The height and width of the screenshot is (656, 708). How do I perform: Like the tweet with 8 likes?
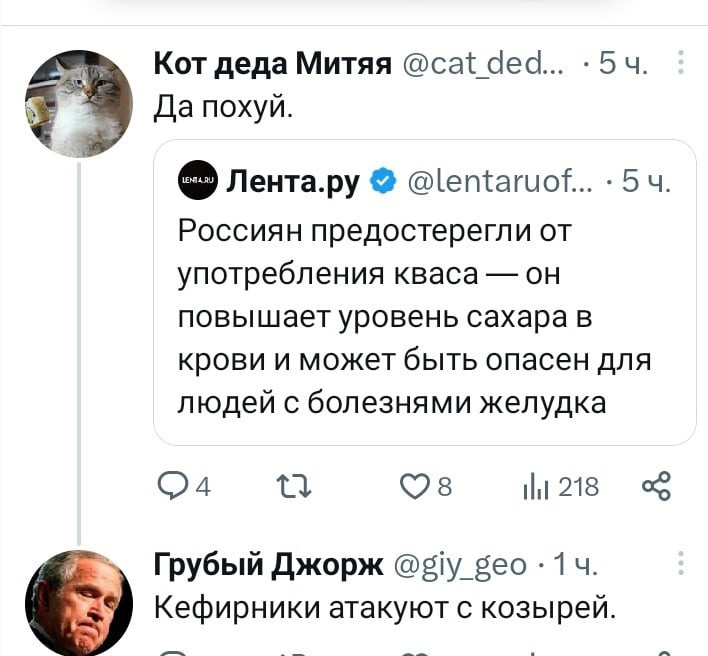coord(415,487)
